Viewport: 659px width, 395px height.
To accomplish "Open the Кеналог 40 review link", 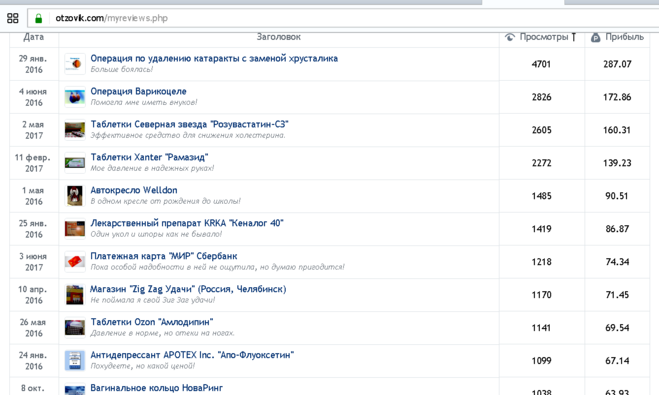I will click(x=187, y=223).
